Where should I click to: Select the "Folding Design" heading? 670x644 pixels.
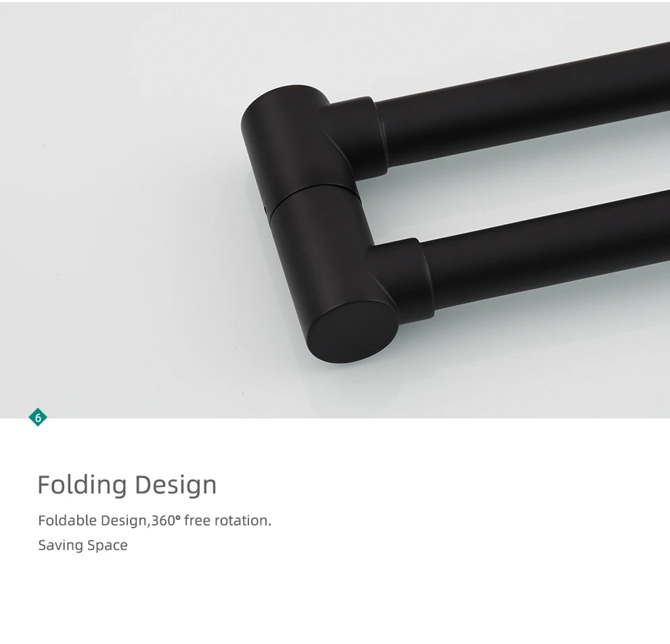127,485
